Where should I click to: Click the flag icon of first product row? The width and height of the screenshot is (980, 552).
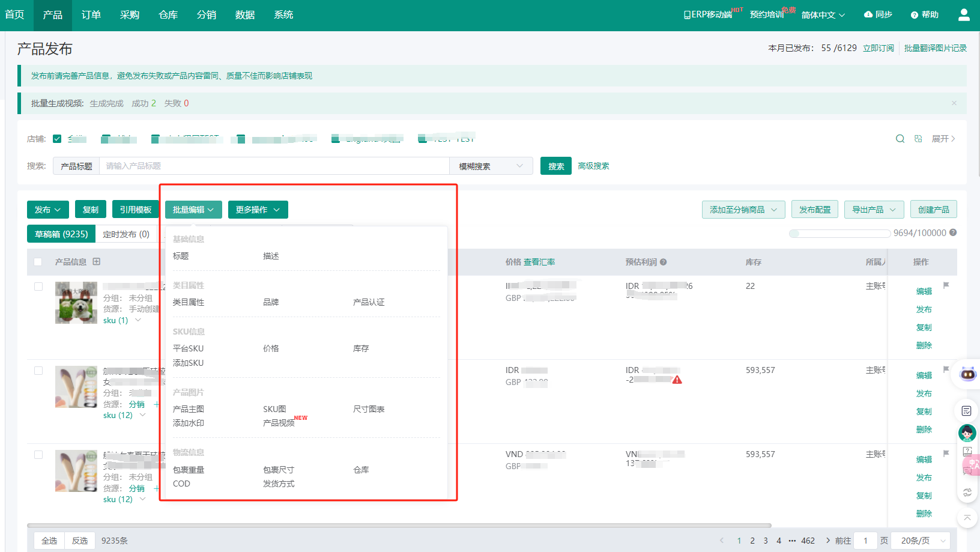(x=946, y=285)
